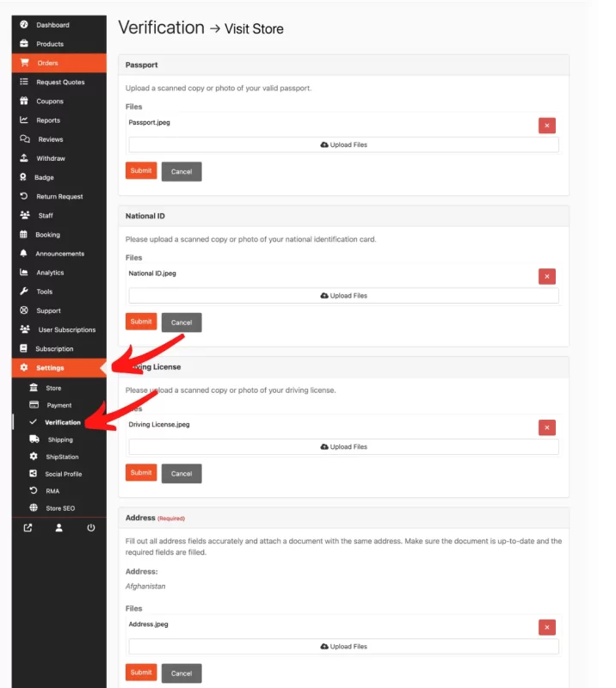
Task: Click the user profile icon in sidebar bottom
Action: tap(59, 528)
